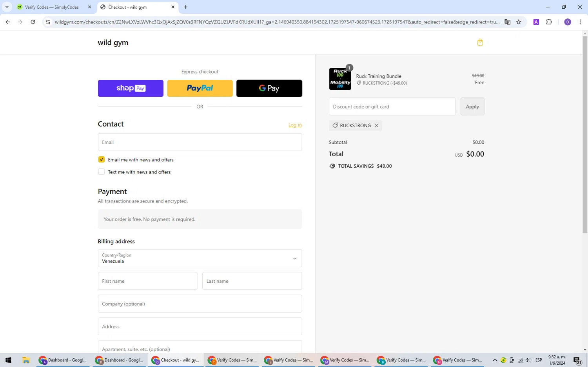Click the Address field
Viewport: 588px width, 367px height.
point(200,326)
